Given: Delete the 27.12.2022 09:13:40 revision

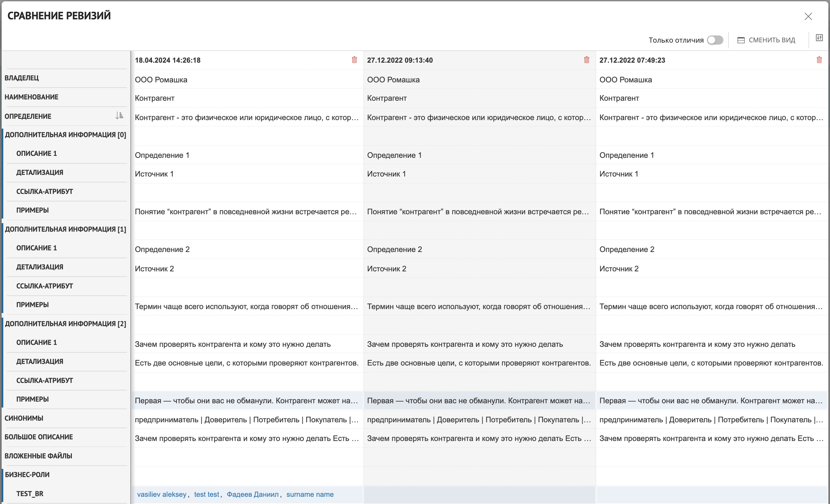Looking at the screenshot, I should [587, 60].
